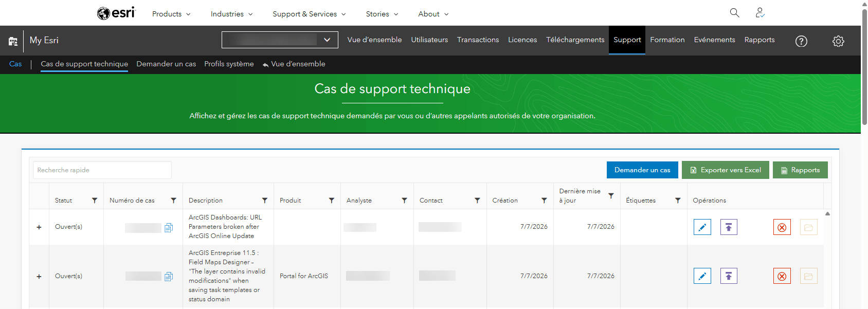Open the settings gear icon
The width and height of the screenshot is (868, 309).
(838, 41)
